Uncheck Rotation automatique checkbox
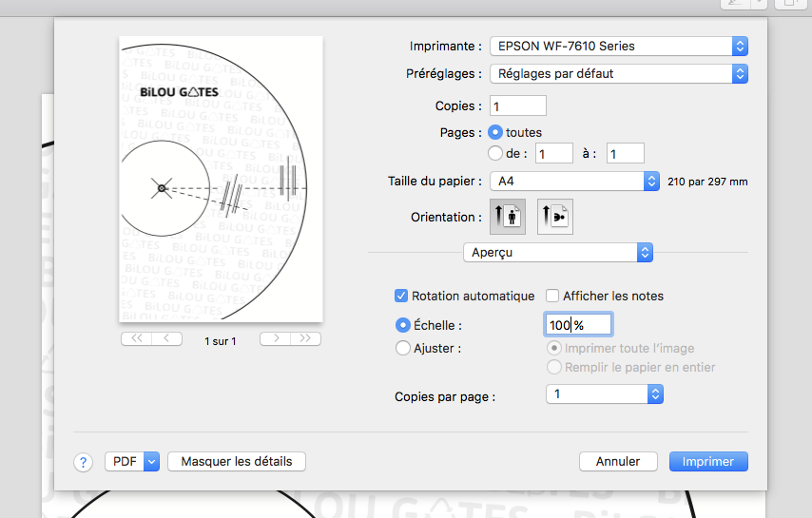 401,296
